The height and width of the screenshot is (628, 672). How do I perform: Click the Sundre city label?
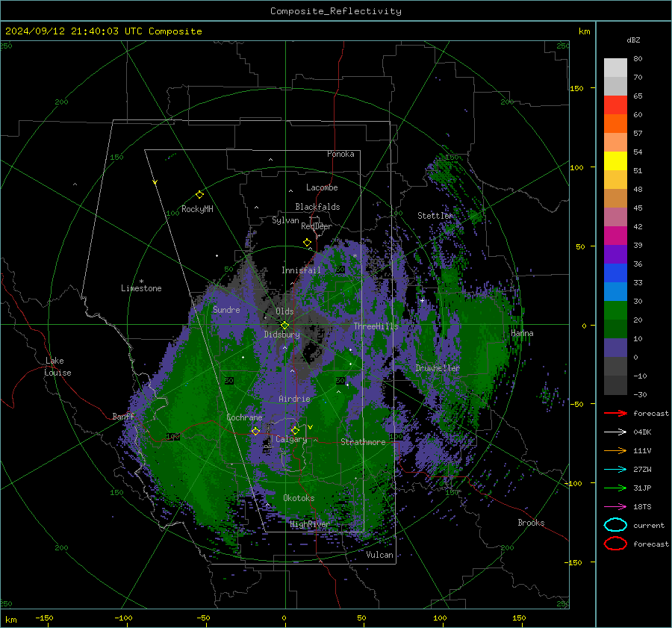[x=226, y=309]
